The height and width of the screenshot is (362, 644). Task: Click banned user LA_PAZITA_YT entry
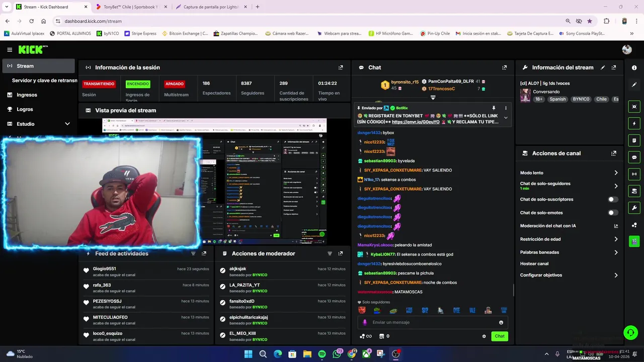[245, 285]
